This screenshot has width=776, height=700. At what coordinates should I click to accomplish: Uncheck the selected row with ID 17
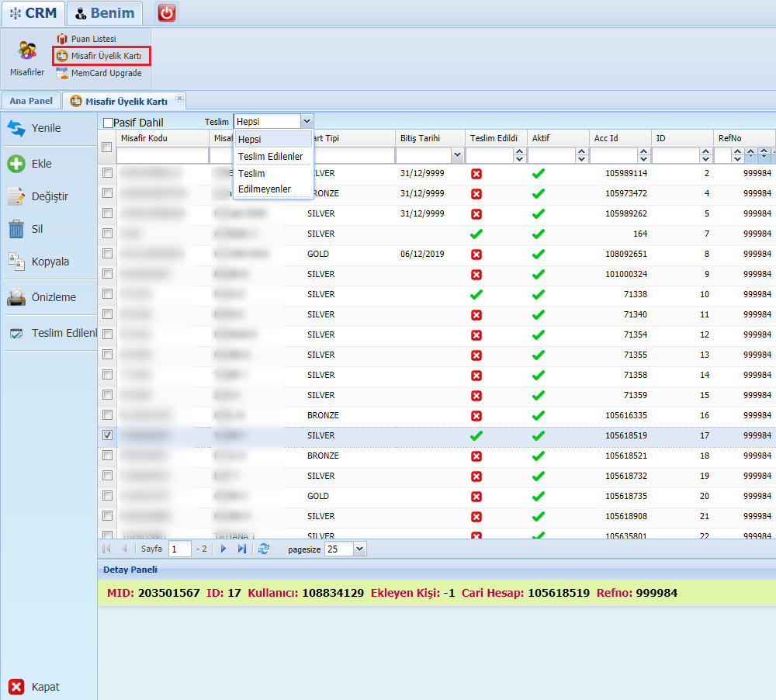107,435
